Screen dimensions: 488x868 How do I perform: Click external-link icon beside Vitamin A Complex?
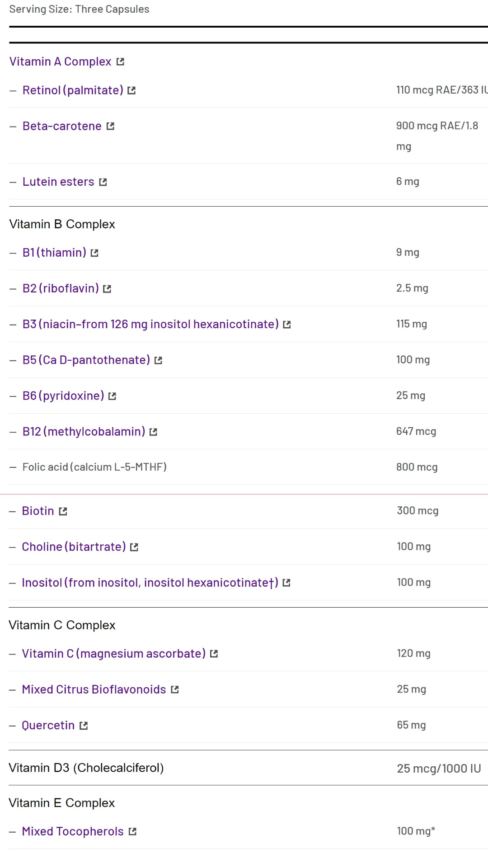tap(120, 62)
